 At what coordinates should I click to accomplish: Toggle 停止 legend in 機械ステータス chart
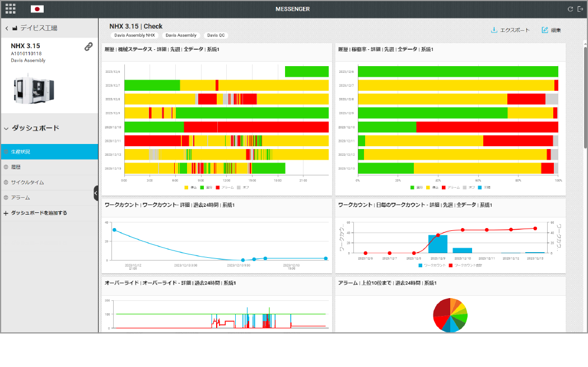pyautogui.click(x=191, y=187)
